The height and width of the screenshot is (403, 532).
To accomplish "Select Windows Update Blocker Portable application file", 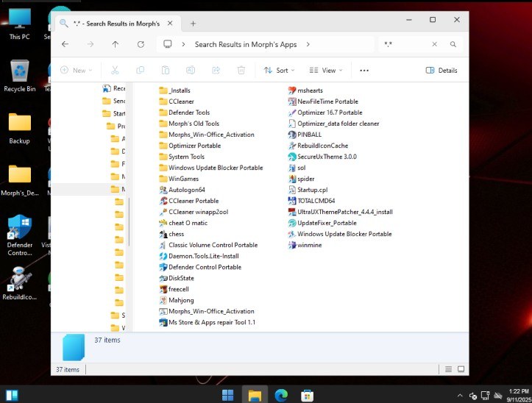I will tap(340, 234).
